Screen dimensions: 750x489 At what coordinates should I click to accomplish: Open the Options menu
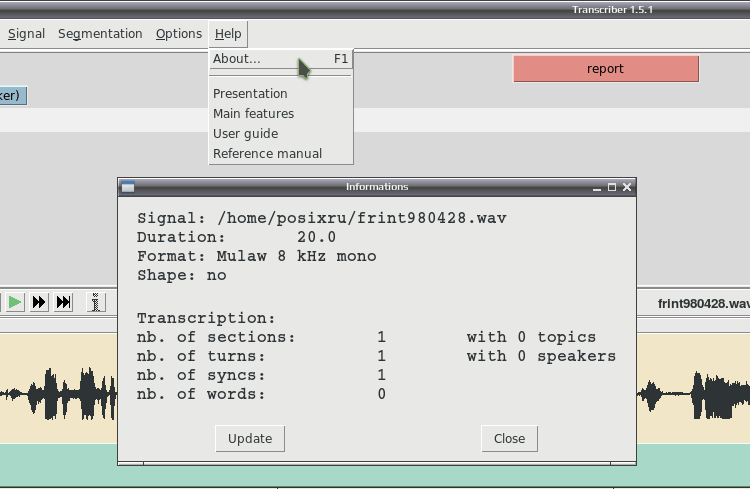178,34
